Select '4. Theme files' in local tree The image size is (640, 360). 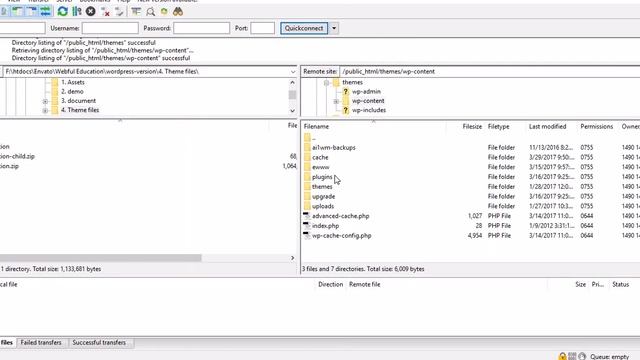(x=80, y=110)
